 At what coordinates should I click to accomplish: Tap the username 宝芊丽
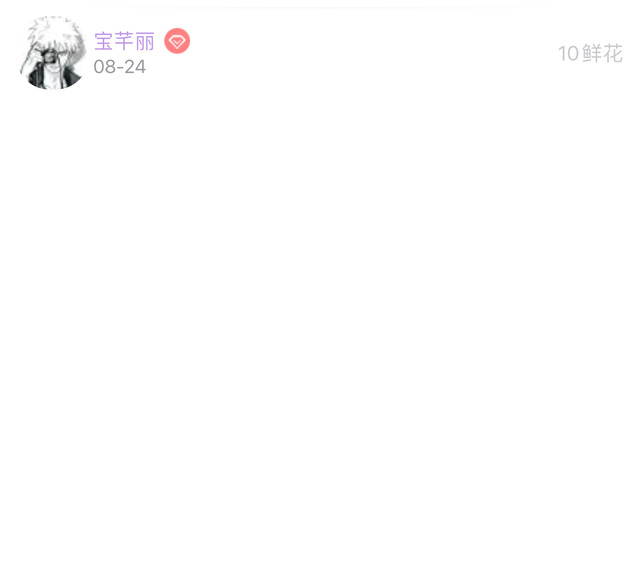tap(124, 41)
